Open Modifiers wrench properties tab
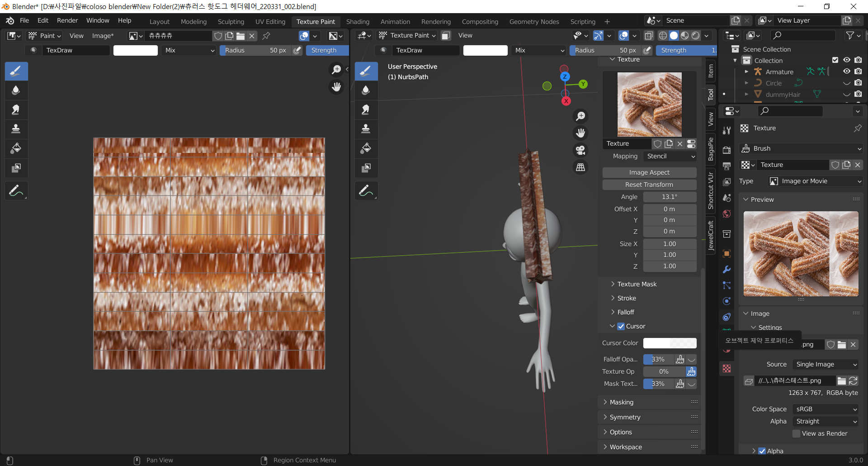This screenshot has width=868, height=466. click(x=726, y=270)
